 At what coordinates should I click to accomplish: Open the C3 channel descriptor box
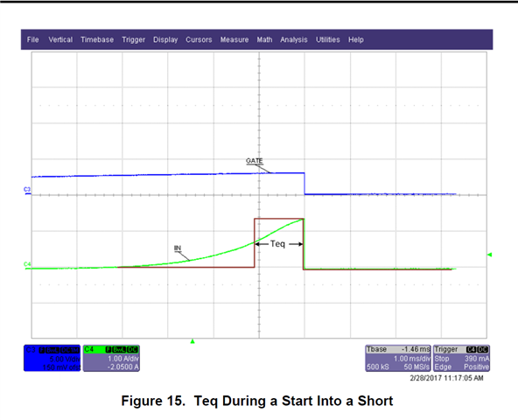[52, 358]
